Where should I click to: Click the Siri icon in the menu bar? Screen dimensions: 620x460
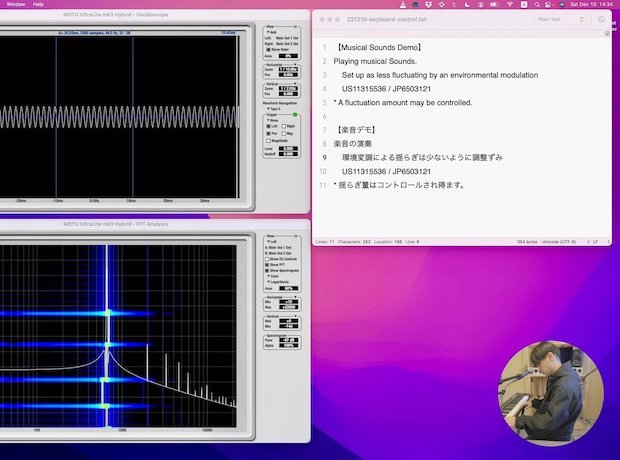click(x=562, y=5)
